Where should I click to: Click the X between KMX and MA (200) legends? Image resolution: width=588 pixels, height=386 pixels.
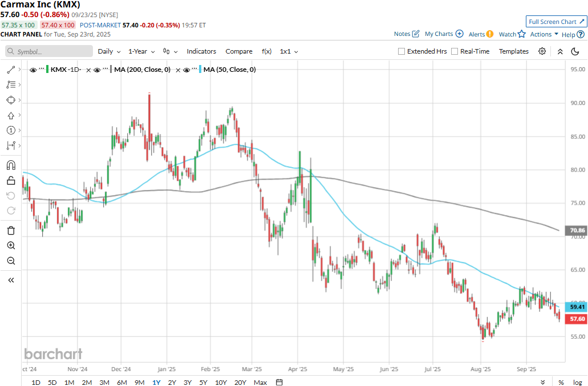88,70
